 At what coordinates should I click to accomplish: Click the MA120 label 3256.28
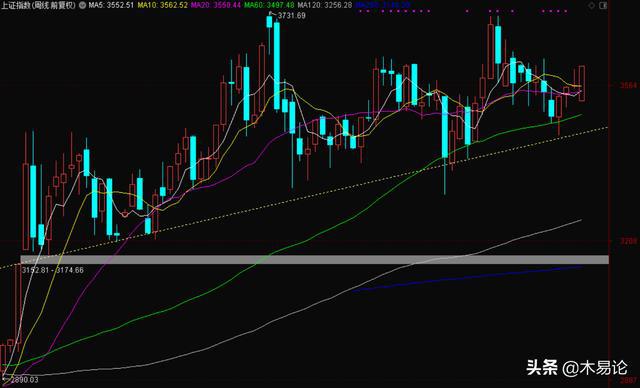click(x=324, y=6)
